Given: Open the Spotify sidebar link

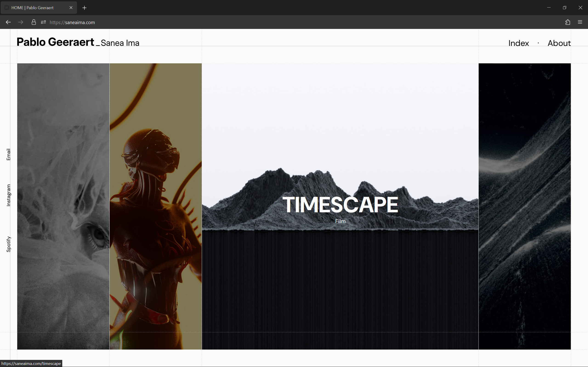Looking at the screenshot, I should pyautogui.click(x=9, y=244).
